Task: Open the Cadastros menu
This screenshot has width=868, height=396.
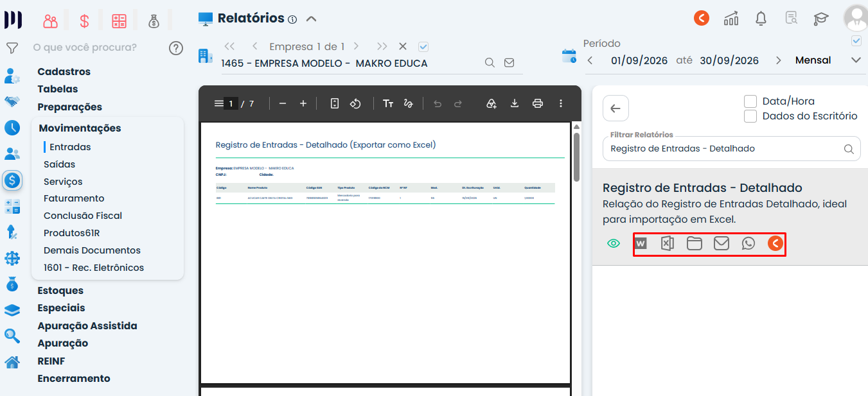Action: [64, 72]
